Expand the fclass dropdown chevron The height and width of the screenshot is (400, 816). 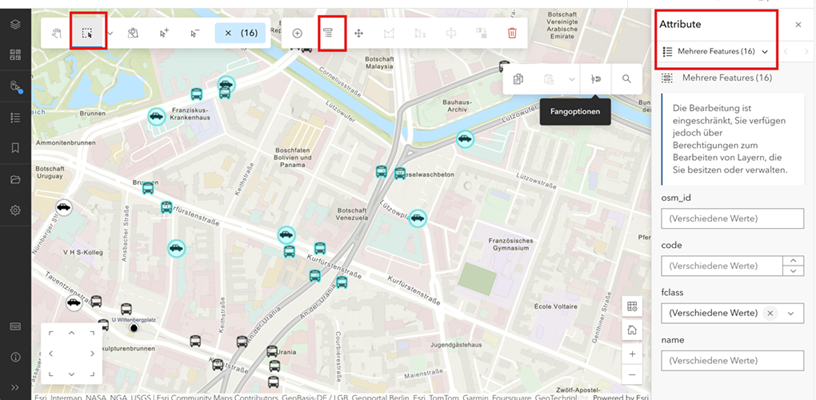[x=791, y=313]
